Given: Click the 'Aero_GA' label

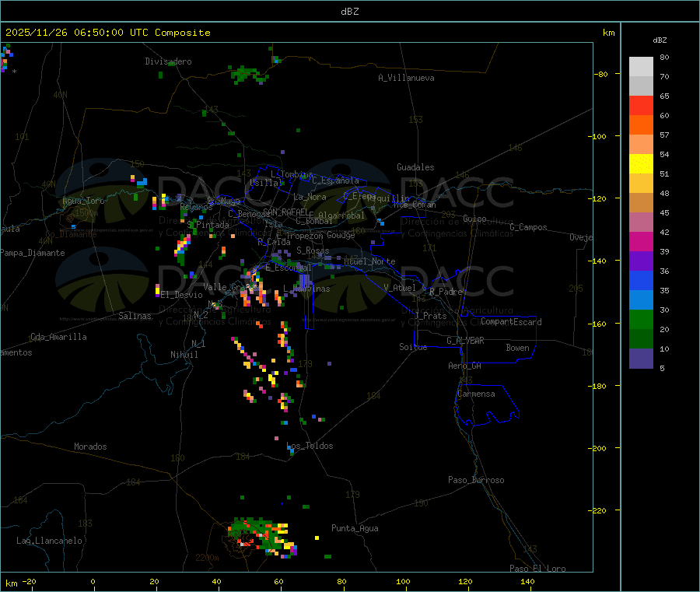Looking at the screenshot, I should click(x=465, y=366).
